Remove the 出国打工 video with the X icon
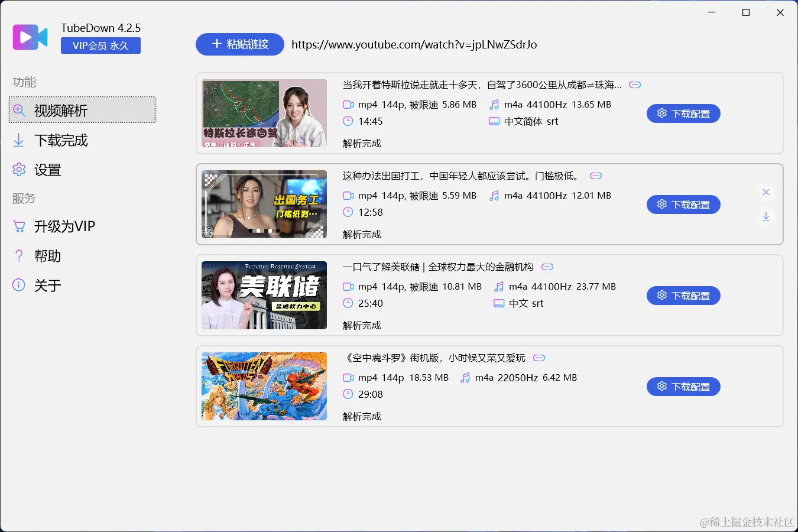798x532 pixels. click(x=766, y=192)
